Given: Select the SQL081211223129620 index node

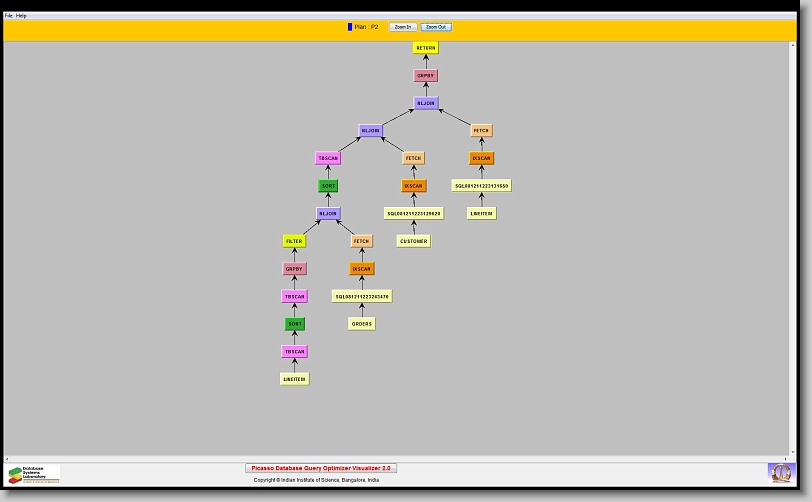Looking at the screenshot, I should tap(414, 214).
